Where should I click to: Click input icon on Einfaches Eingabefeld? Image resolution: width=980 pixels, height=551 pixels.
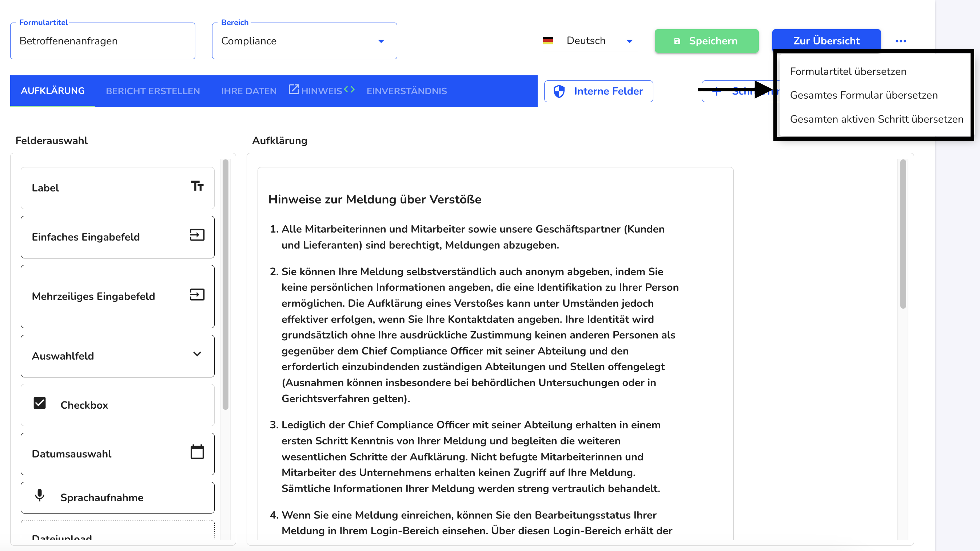(x=197, y=235)
